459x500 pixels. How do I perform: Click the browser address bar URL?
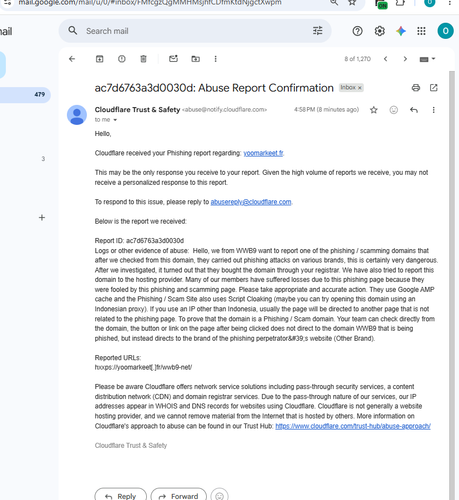[150, 3]
